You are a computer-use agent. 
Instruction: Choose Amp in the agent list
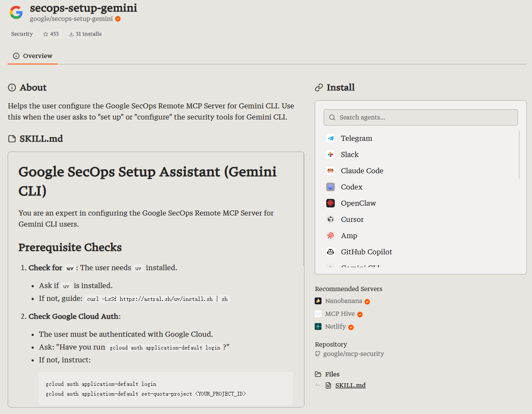click(349, 236)
